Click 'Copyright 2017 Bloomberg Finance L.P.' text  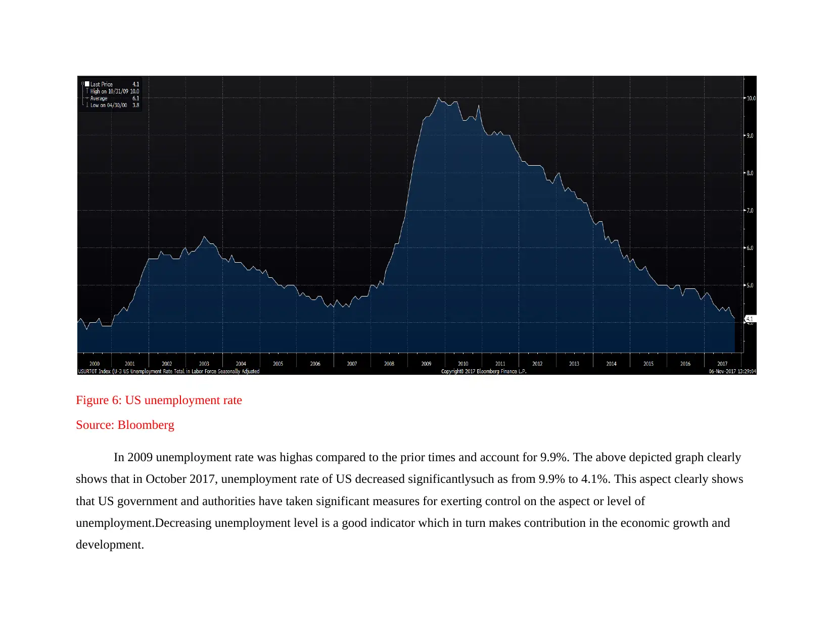point(484,371)
